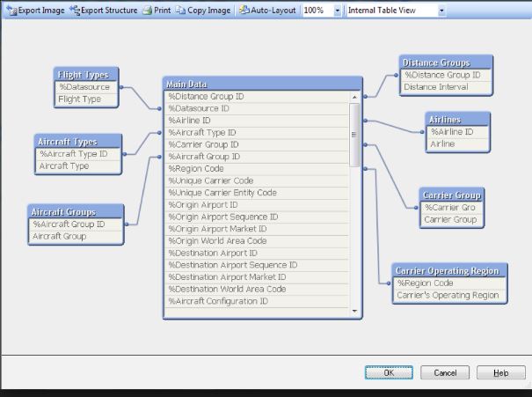Click the Main Data scrollbar thumb
The height and width of the screenshot is (397, 532).
tap(354, 136)
